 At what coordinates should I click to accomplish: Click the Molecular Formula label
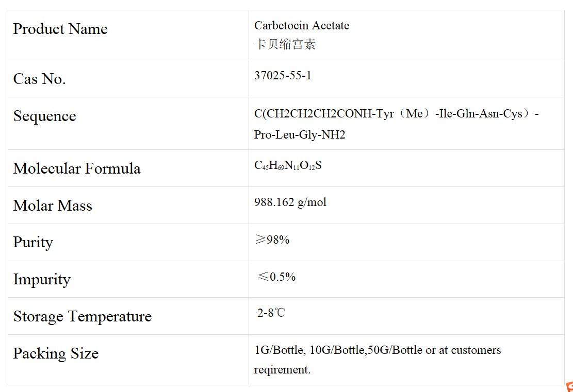point(77,168)
